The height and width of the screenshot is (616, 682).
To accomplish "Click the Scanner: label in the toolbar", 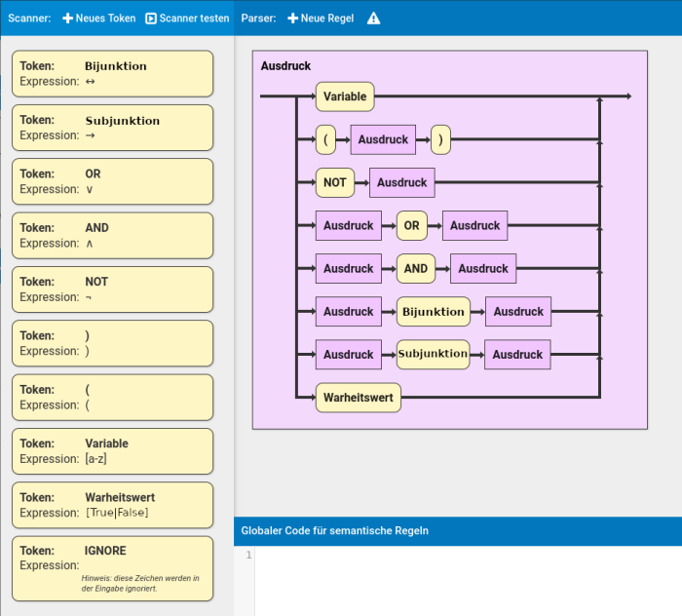I will [29, 19].
